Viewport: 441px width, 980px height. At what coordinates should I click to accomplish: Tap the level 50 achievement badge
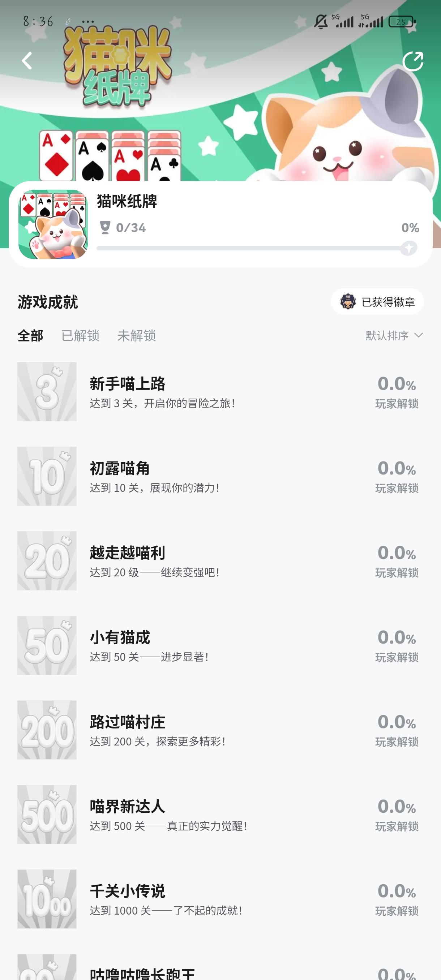click(47, 645)
